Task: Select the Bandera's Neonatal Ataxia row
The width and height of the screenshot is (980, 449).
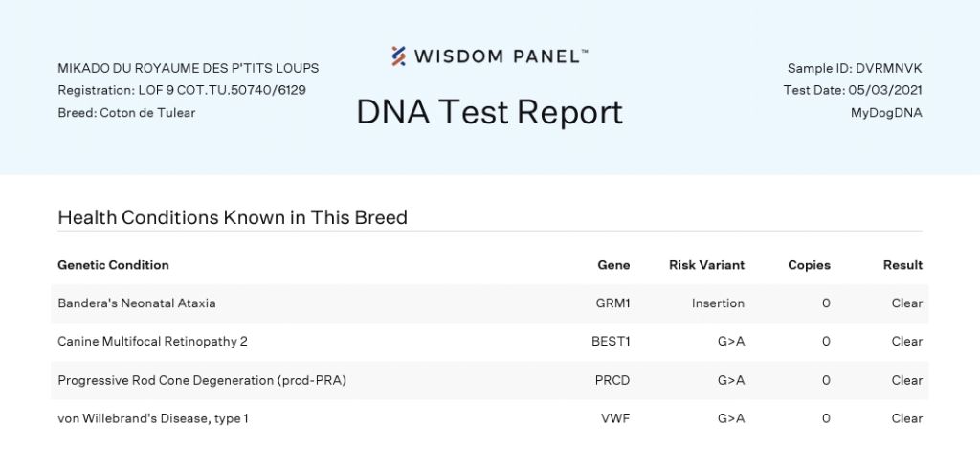Action: pos(137,303)
